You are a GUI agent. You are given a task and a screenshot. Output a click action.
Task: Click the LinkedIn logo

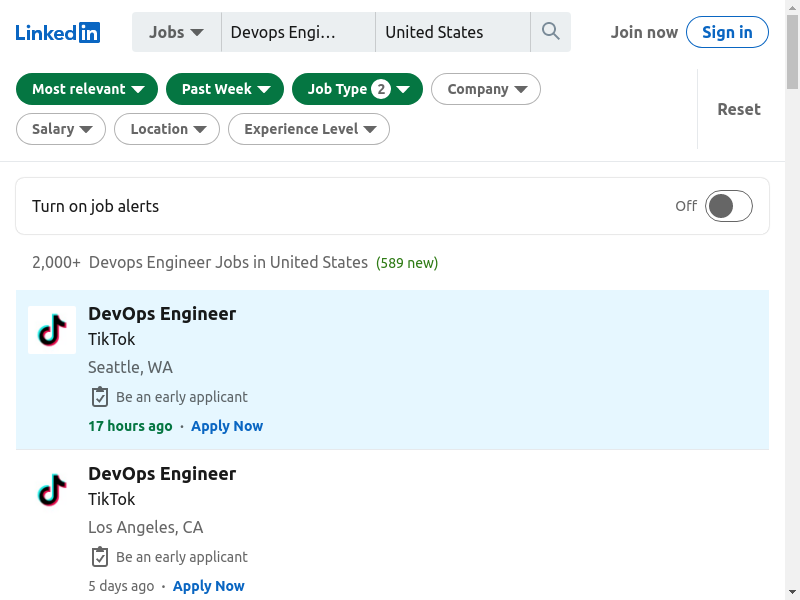58,32
